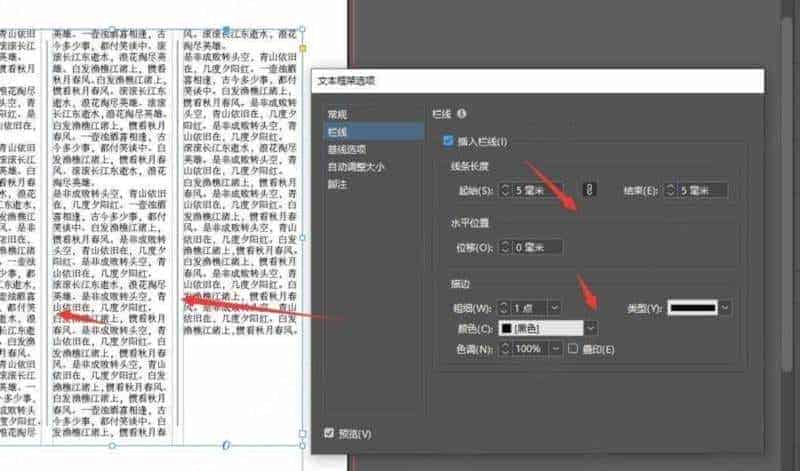Screen dimensions: 800x471
Task: Click the 粗细(W) 1 点 value field
Action: (x=528, y=308)
